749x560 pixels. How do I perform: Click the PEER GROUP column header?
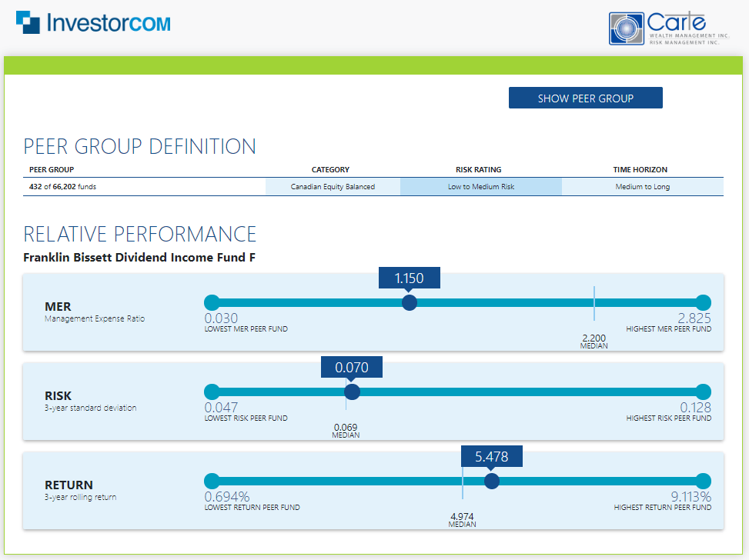[x=52, y=169]
